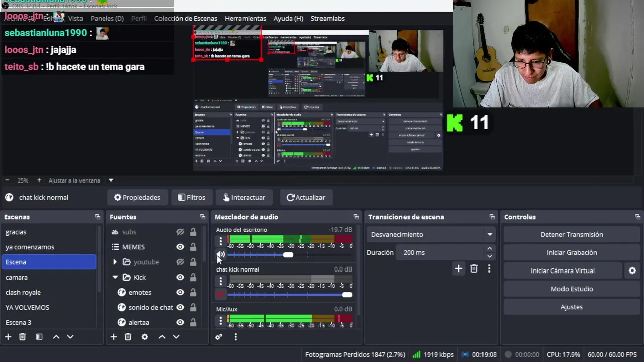Open Ajustes settings button
The image size is (644, 362).
point(572,307)
